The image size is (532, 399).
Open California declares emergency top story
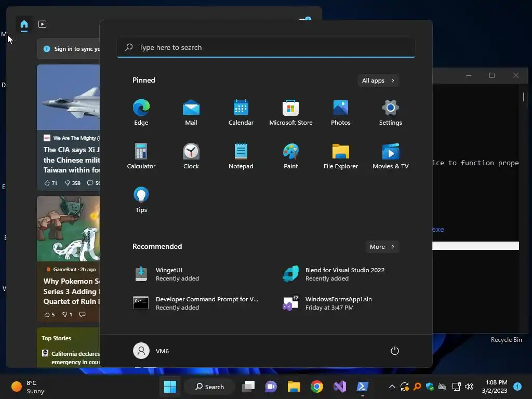tap(71, 357)
